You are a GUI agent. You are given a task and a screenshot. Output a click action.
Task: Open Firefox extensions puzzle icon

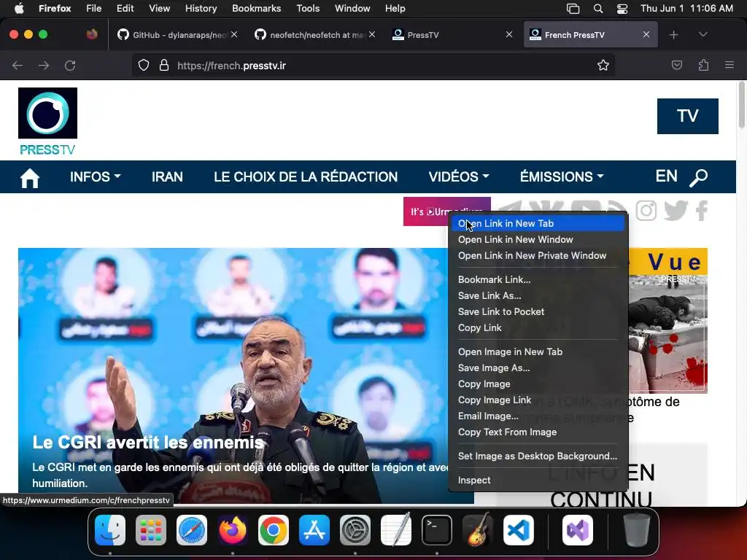(703, 65)
